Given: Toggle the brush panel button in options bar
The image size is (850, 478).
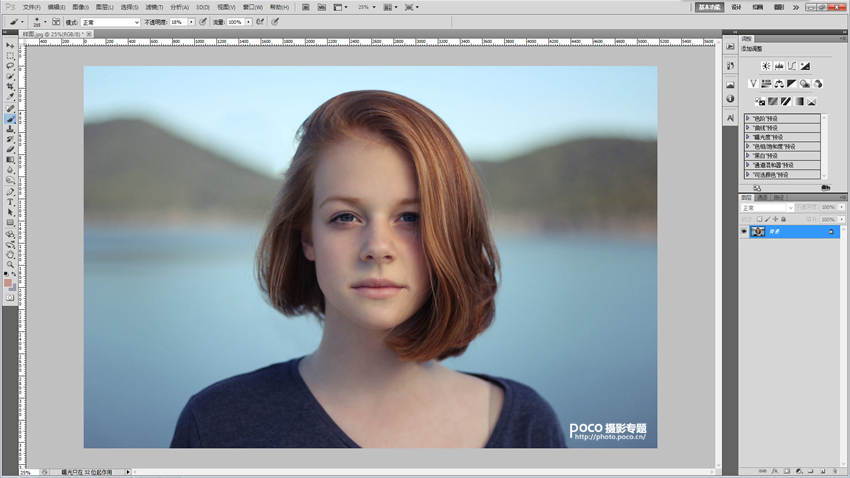Looking at the screenshot, I should point(56,22).
